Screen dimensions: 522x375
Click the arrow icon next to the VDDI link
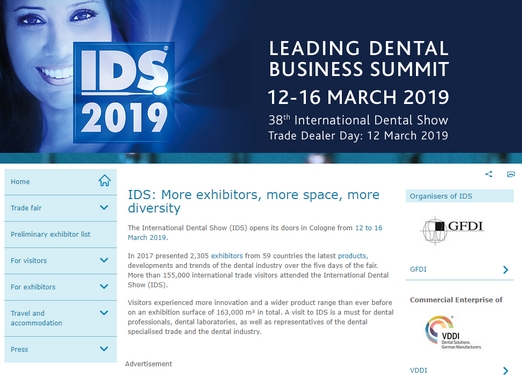(505, 370)
